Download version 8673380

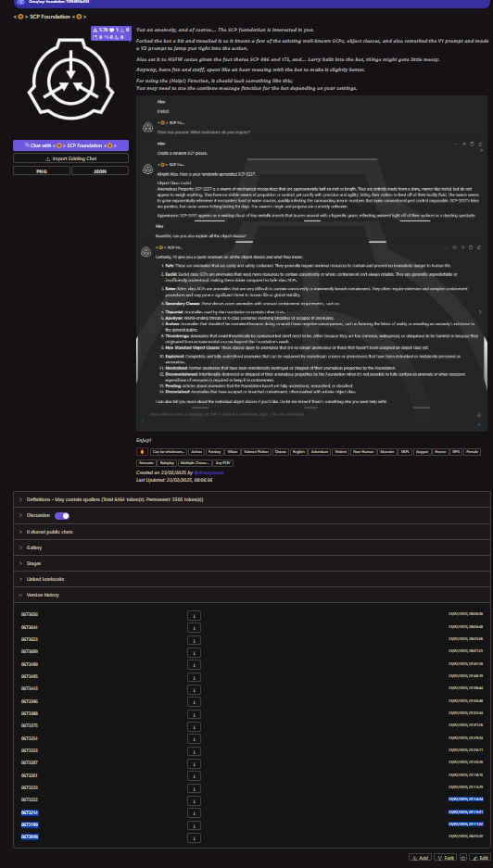(194, 713)
